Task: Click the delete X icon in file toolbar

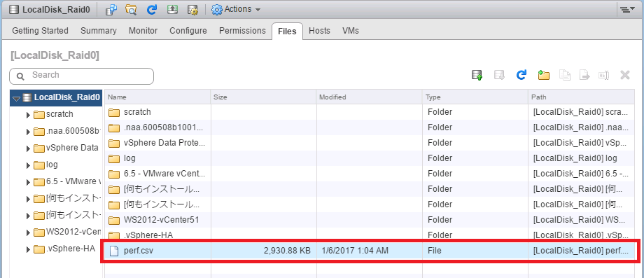Action: pos(625,75)
